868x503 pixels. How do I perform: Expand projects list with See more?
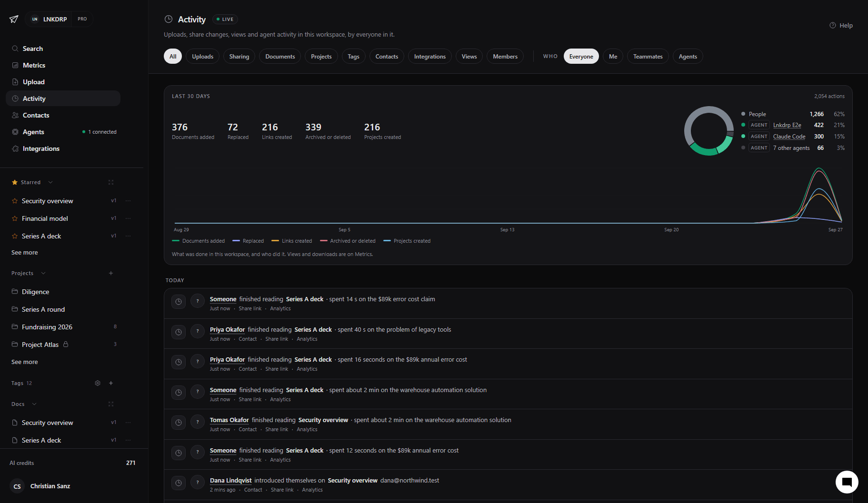(x=25, y=362)
